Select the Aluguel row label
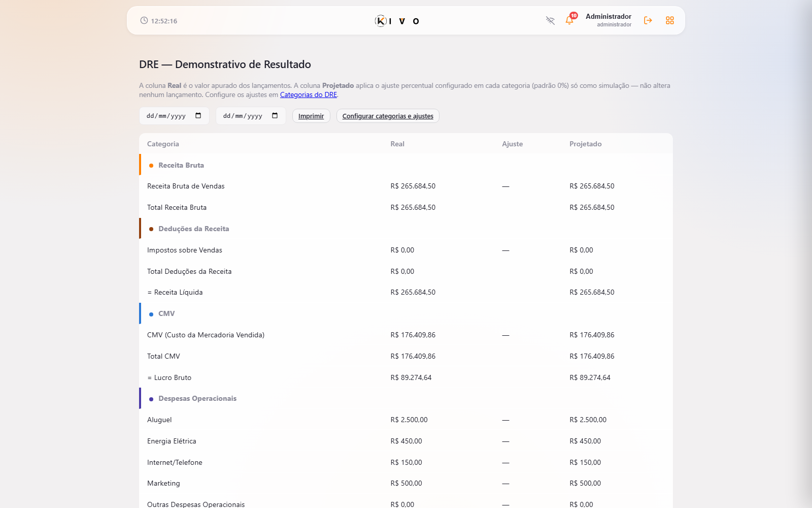 click(x=159, y=420)
